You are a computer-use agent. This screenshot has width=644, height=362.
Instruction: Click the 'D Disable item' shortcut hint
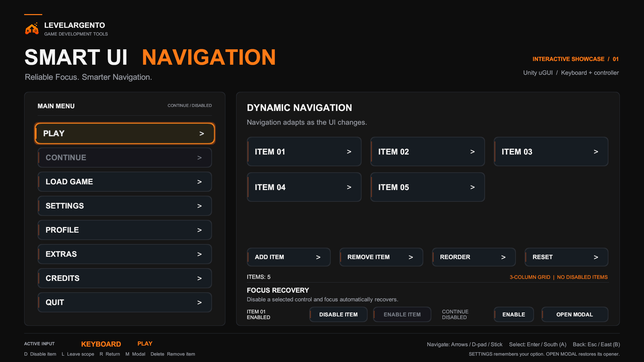coord(40,354)
